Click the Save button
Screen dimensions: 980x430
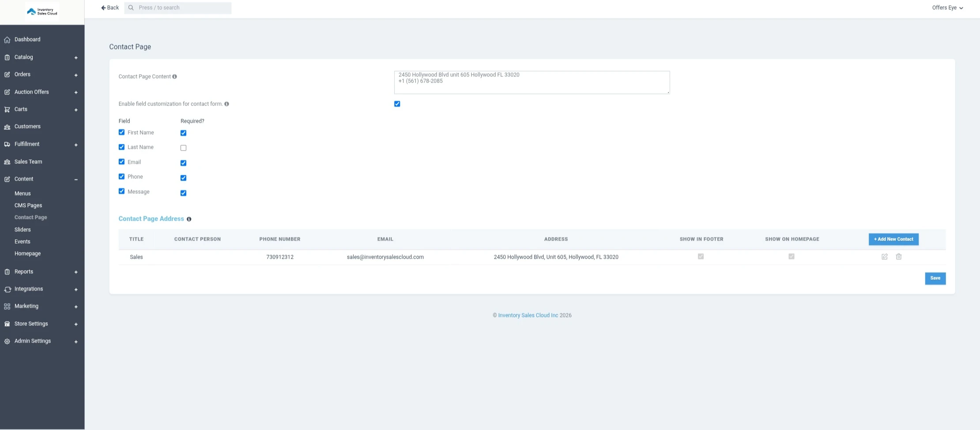935,278
